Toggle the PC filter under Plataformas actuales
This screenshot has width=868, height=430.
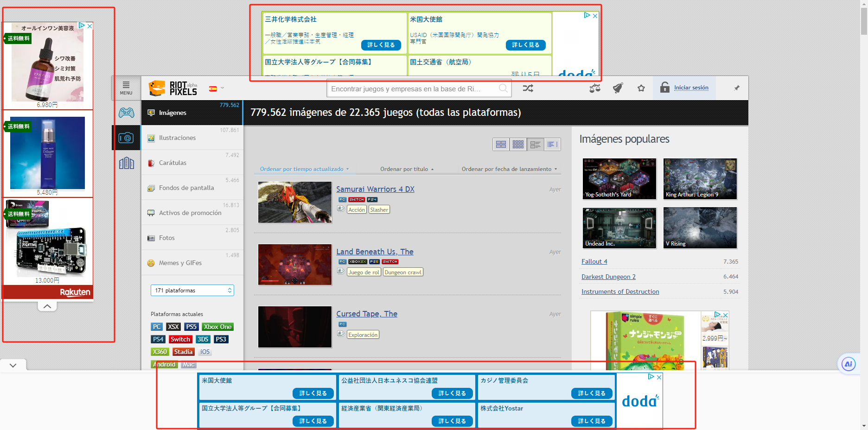pos(157,327)
